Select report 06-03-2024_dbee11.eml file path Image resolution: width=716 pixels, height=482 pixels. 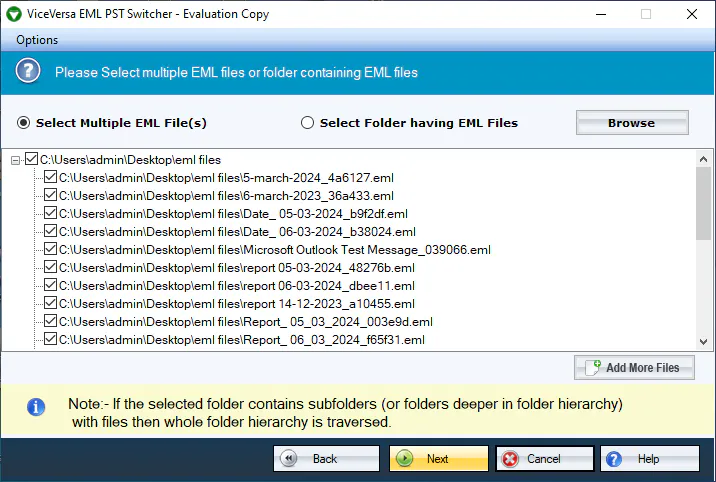tap(237, 286)
